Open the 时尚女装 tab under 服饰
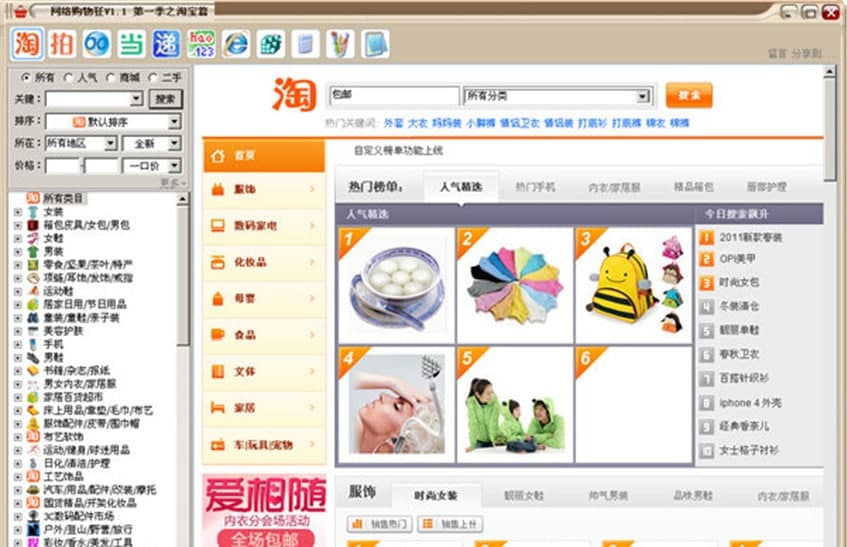847x547 pixels. pos(436,495)
